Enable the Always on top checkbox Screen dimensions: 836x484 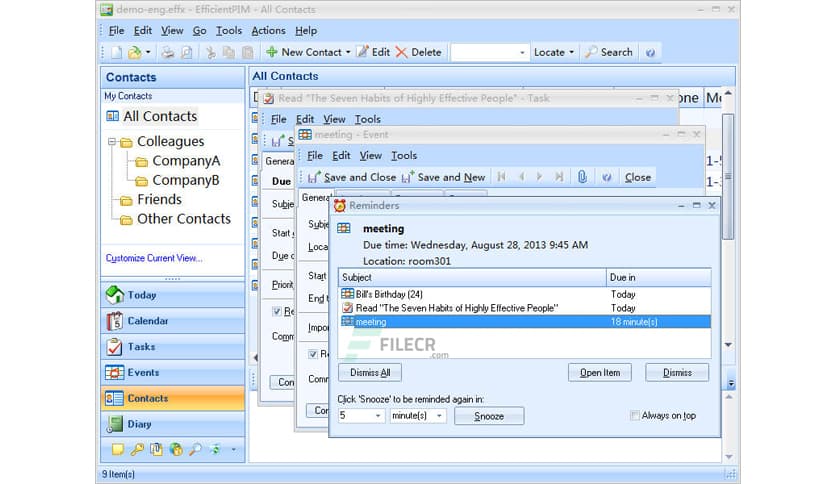click(634, 415)
